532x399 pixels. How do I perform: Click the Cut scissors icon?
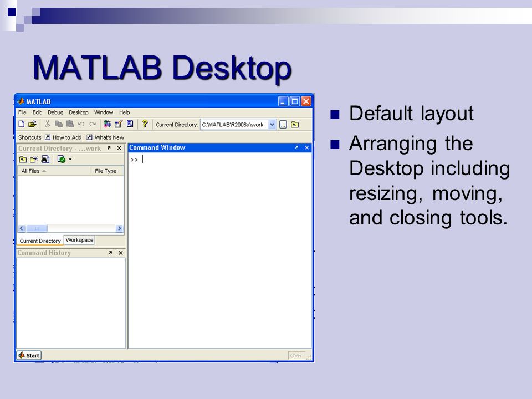pos(48,124)
